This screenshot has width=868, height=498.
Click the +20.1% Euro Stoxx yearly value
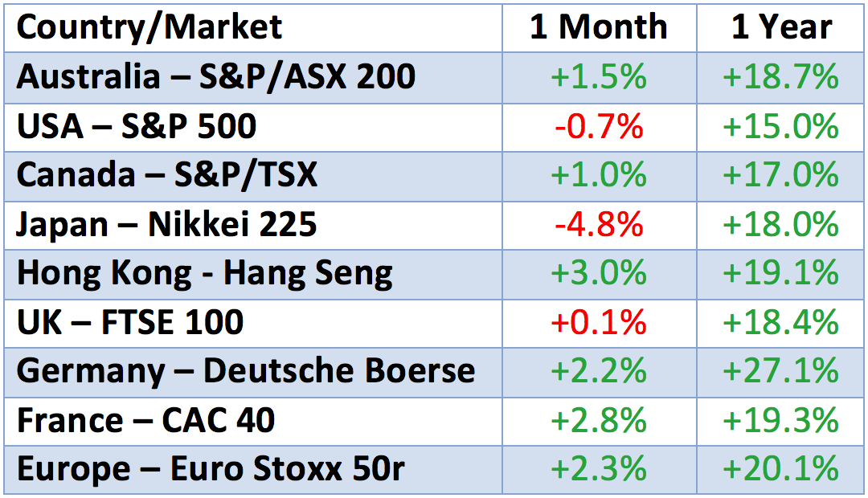point(780,469)
